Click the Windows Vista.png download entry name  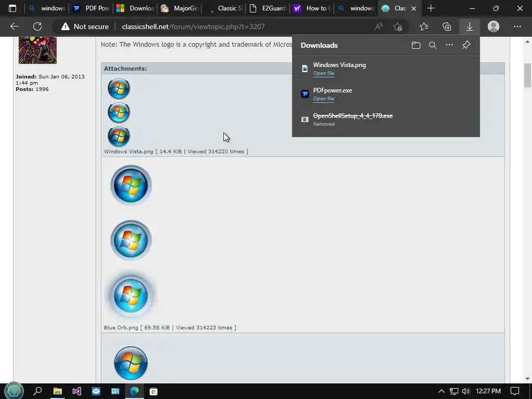339,65
